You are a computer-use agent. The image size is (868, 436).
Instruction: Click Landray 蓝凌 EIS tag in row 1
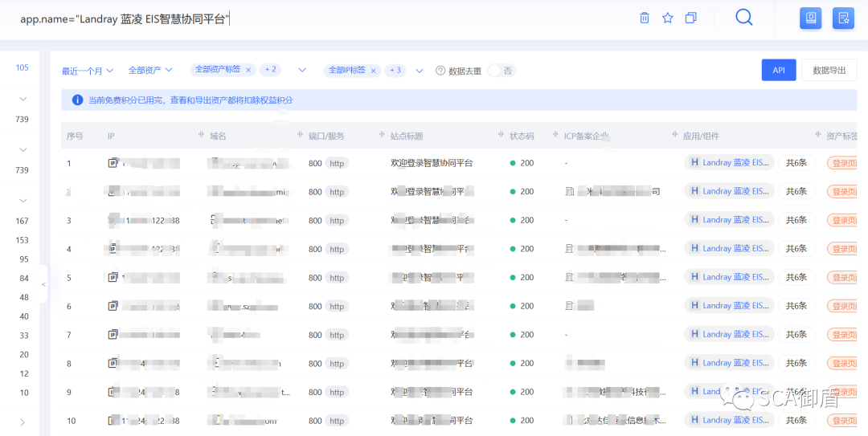coord(730,163)
